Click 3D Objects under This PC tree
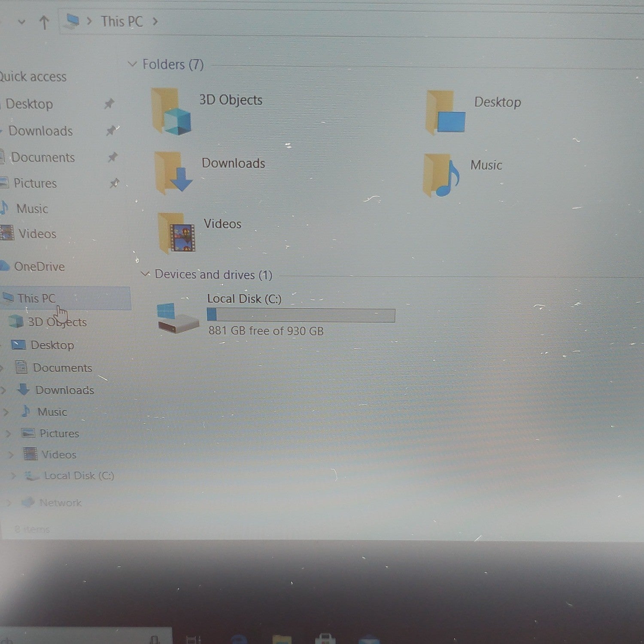Screen dimensions: 644x644 point(57,322)
